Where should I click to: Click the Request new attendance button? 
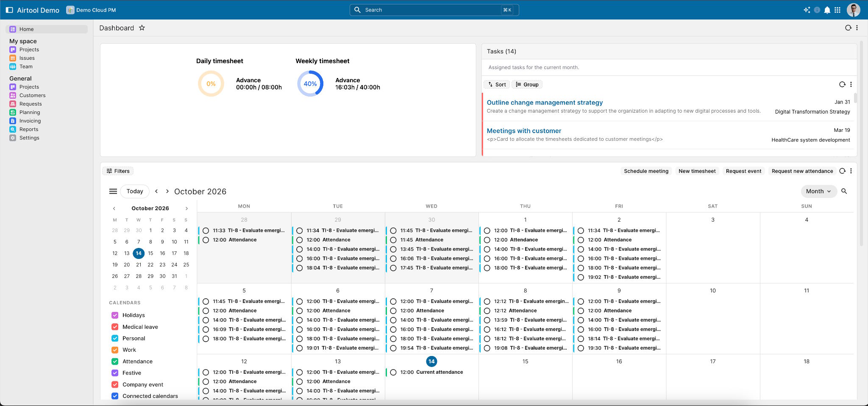(802, 171)
